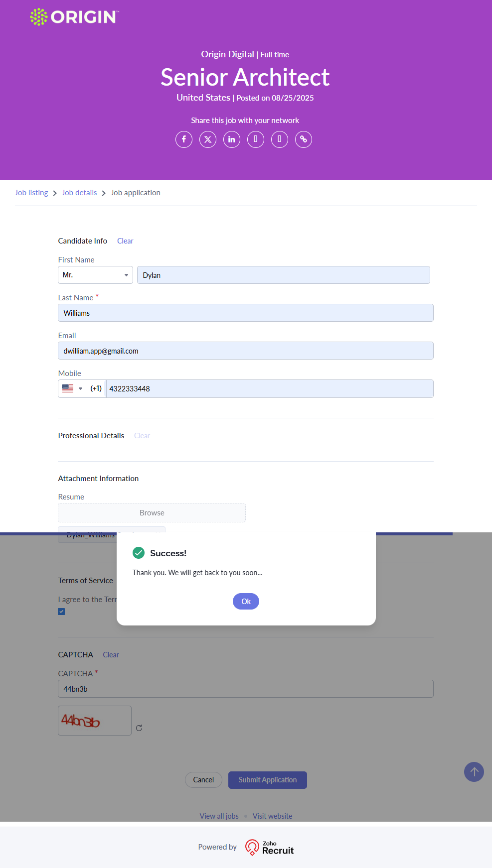Open View all jobs link
The height and width of the screenshot is (868, 492).
219,816
